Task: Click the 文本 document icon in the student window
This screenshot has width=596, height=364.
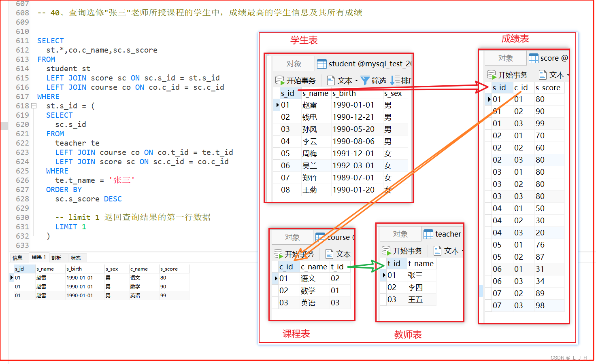Action: tap(331, 80)
